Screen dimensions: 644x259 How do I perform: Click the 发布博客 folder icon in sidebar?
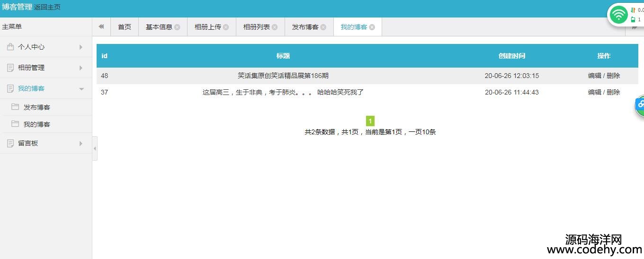click(15, 107)
